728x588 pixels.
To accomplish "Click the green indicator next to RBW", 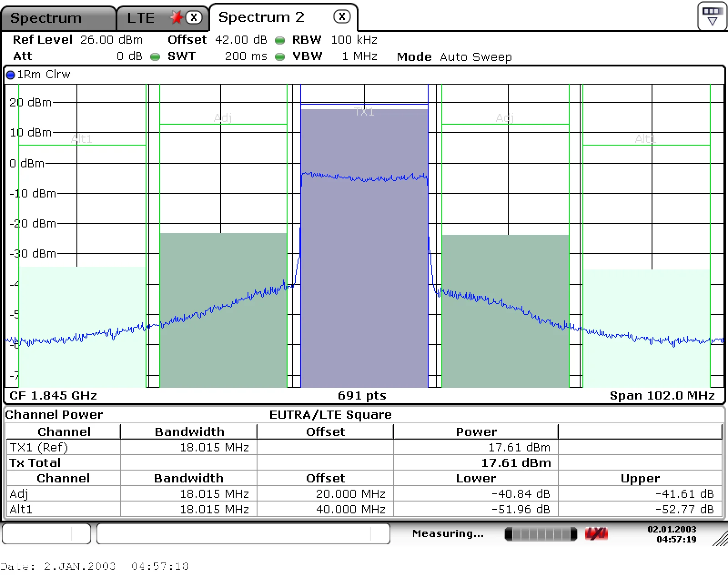I will pyautogui.click(x=280, y=41).
